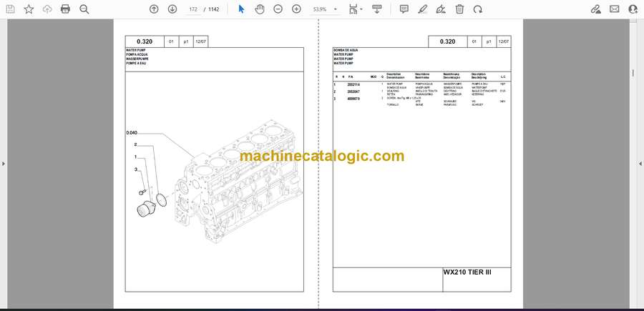This screenshot has height=311, width=644.
Task: Click the part number in table row 2
Action: [x=353, y=92]
